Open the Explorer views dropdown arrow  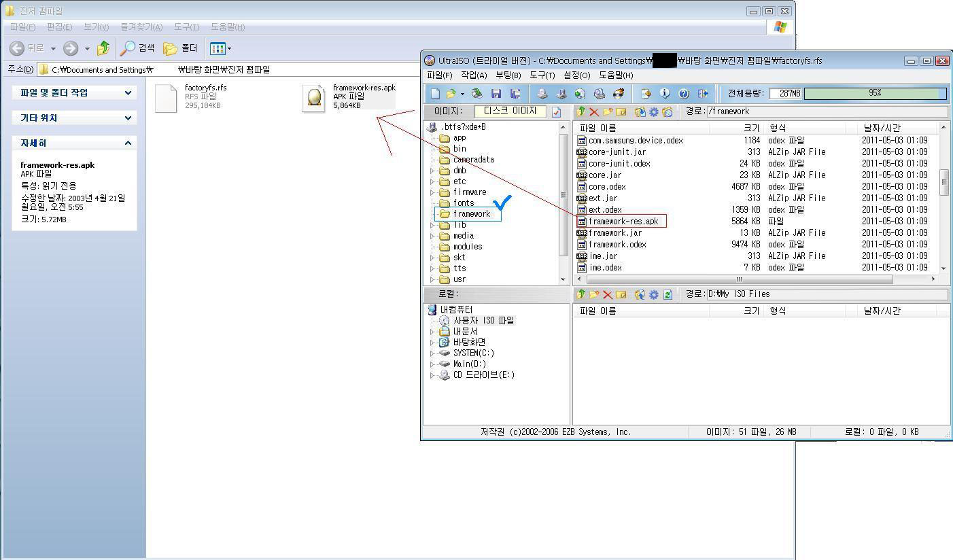[229, 48]
